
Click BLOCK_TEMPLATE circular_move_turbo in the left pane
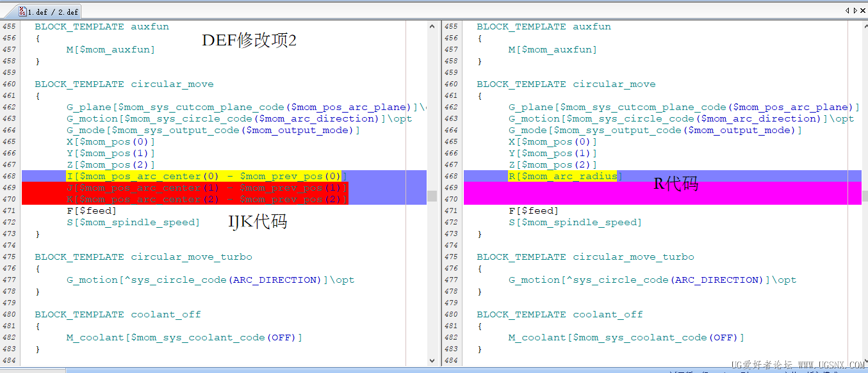click(143, 257)
